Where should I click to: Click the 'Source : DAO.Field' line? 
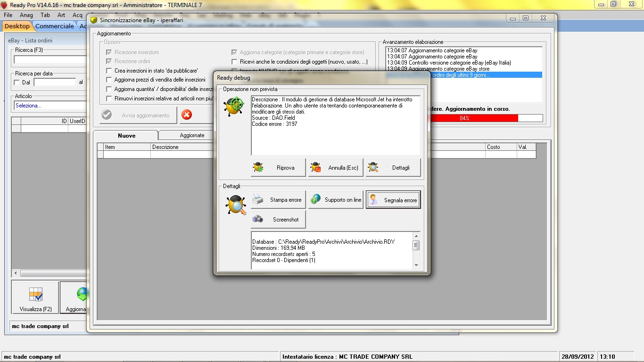[x=273, y=118]
